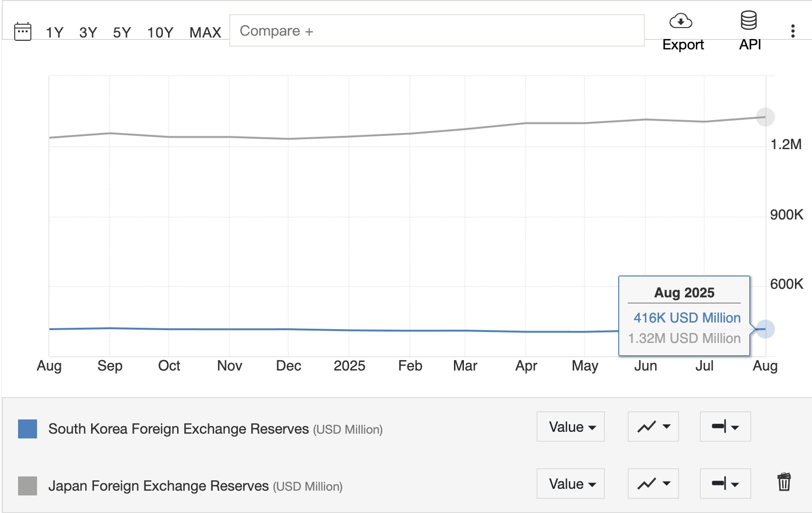Viewport: 812px width, 513px height.
Task: Show the MAX time range
Action: pos(205,32)
